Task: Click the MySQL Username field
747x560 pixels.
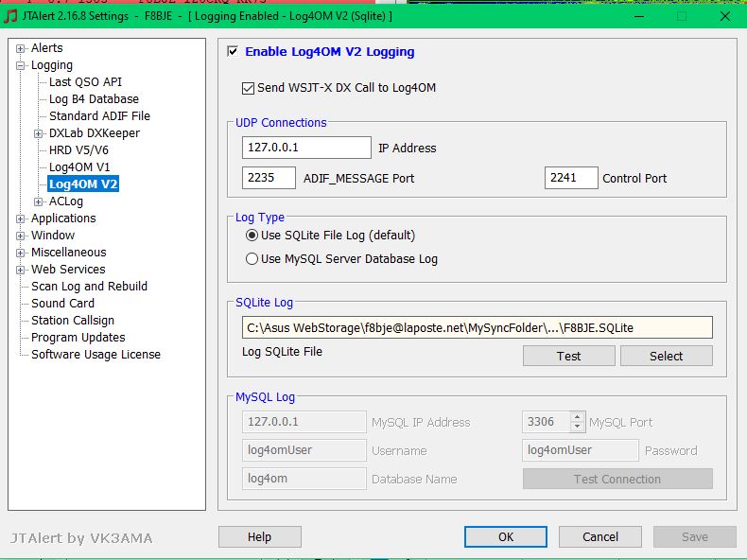Action: pyautogui.click(x=304, y=450)
